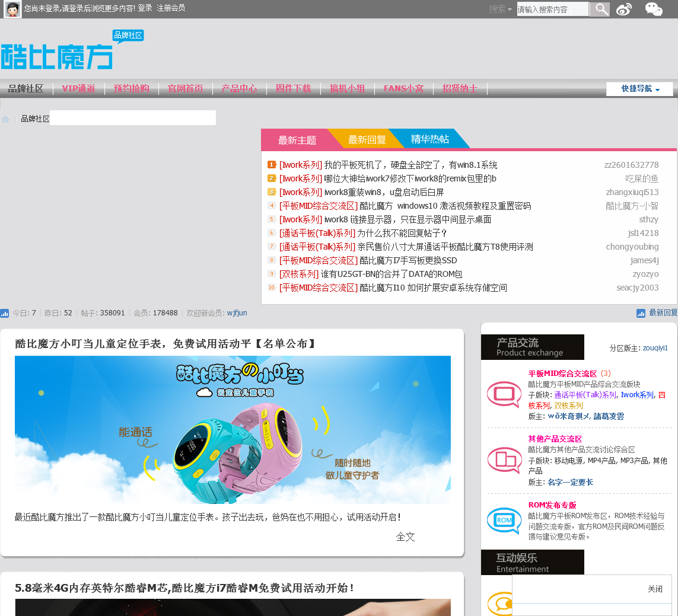Open post 为什么我不能回复帖子？
678x616 pixels.
point(402,234)
